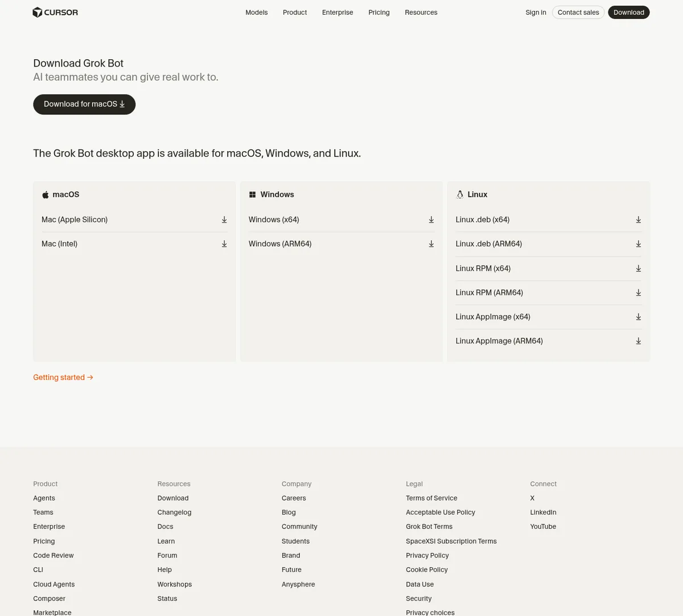Open Terms of Service link

click(x=431, y=498)
